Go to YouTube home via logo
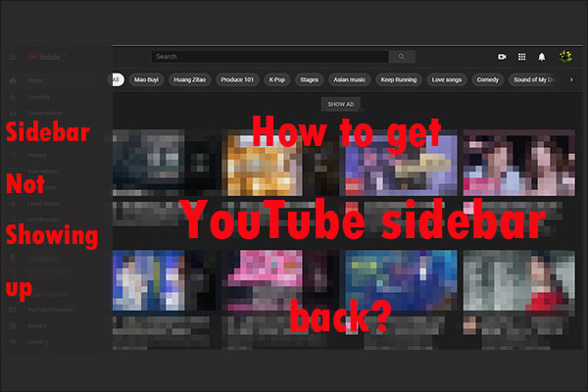Viewport: 588px width, 392px height. pyautogui.click(x=45, y=57)
